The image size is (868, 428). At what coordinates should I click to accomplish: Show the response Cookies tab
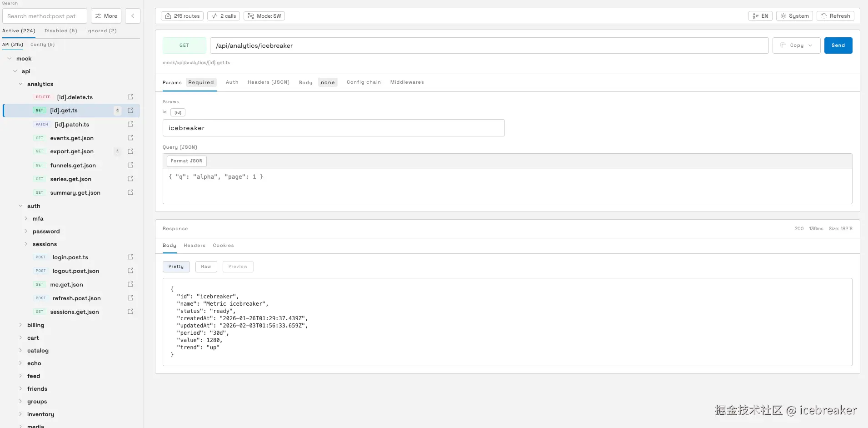pyautogui.click(x=223, y=246)
